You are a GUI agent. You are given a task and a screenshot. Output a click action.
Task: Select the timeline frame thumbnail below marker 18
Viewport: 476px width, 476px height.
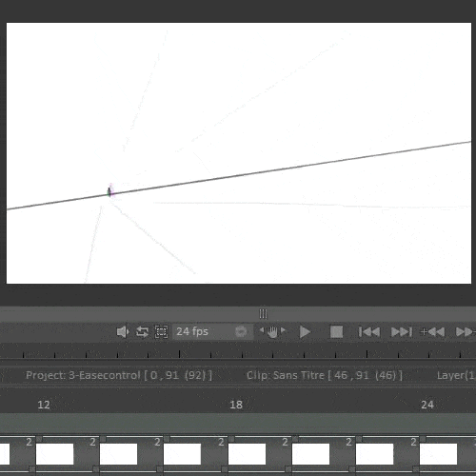(x=247, y=454)
